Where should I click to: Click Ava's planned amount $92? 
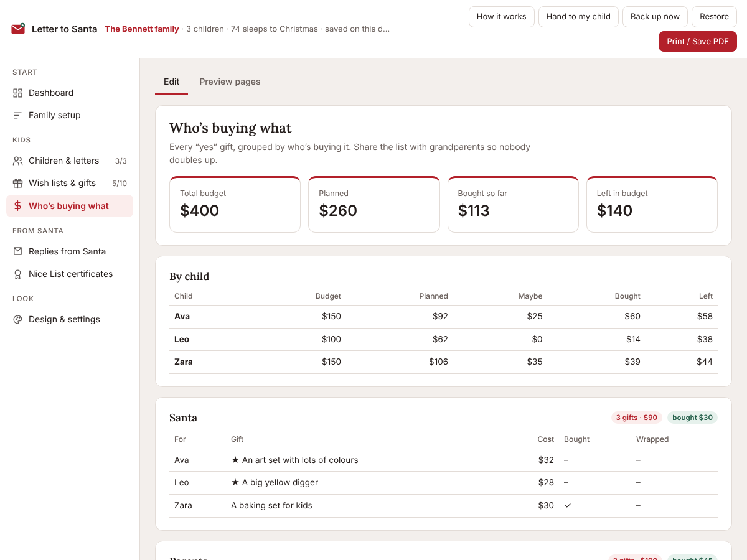click(x=440, y=316)
